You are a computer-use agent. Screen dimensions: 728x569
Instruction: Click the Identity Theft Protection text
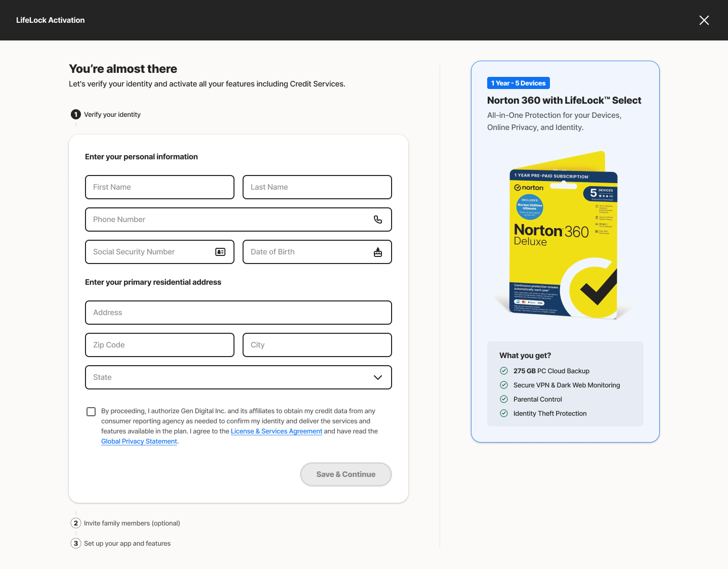(550, 413)
